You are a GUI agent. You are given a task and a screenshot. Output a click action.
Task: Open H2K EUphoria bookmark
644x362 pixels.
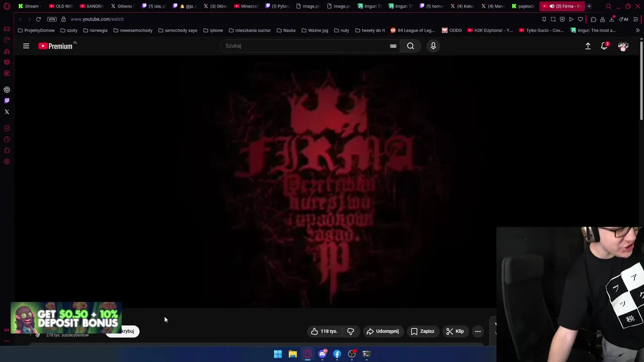[x=490, y=30]
